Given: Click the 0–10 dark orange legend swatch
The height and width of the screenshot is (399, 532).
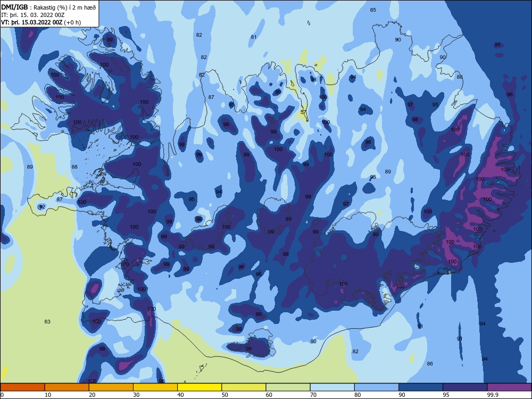Looking at the screenshot, I should [x=22, y=387].
